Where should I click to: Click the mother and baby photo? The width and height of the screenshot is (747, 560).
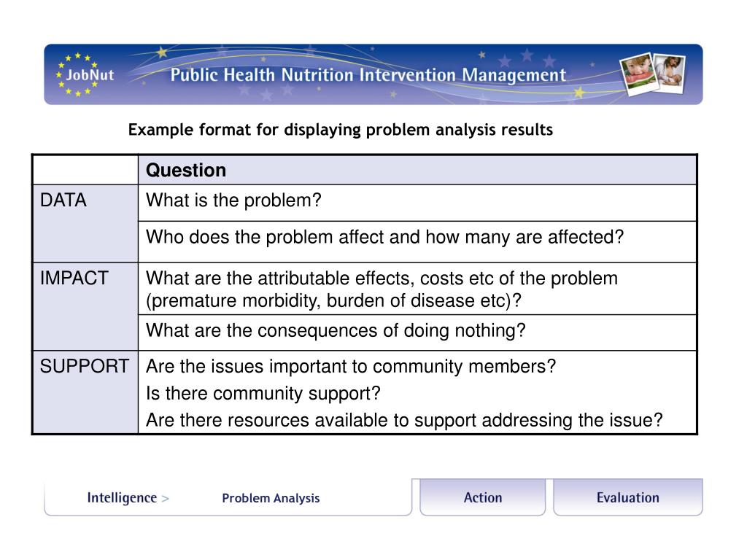(669, 71)
